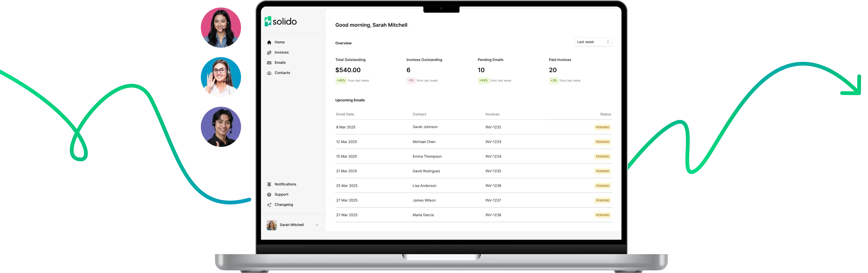
Task: Click contact Sarah Johnson
Action: tap(425, 127)
